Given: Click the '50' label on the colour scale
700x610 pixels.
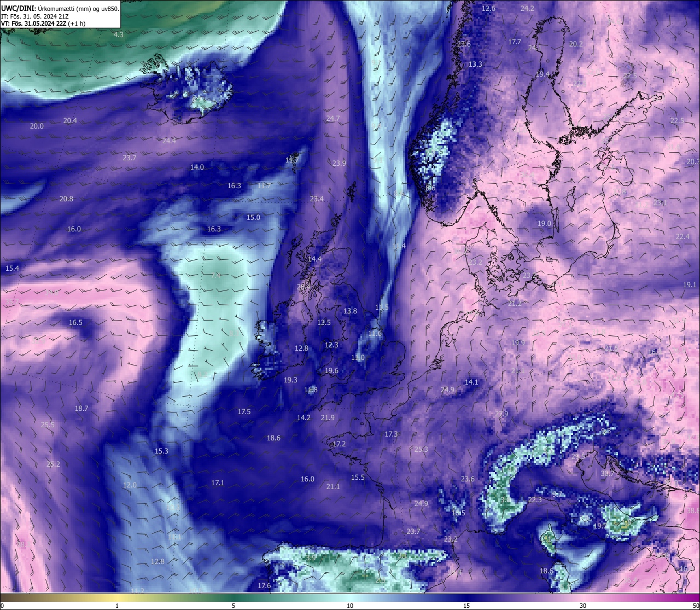Looking at the screenshot, I should tap(696, 606).
